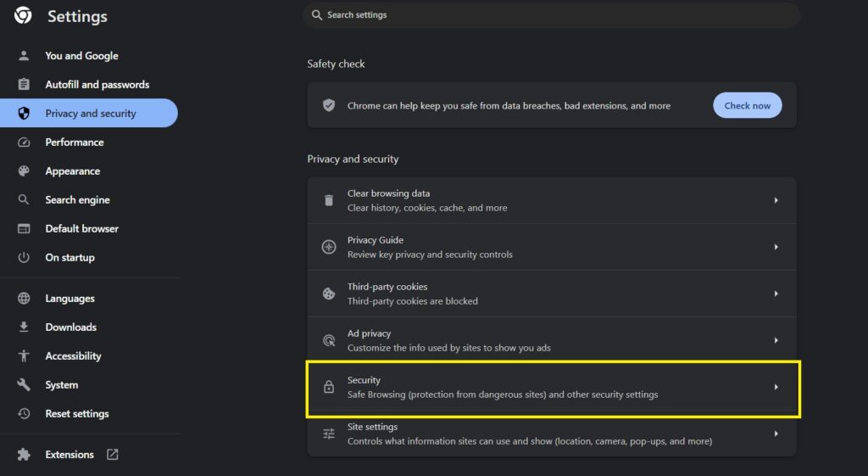This screenshot has width=868, height=476.
Task: Click the Privacy and security section heading
Action: [353, 159]
